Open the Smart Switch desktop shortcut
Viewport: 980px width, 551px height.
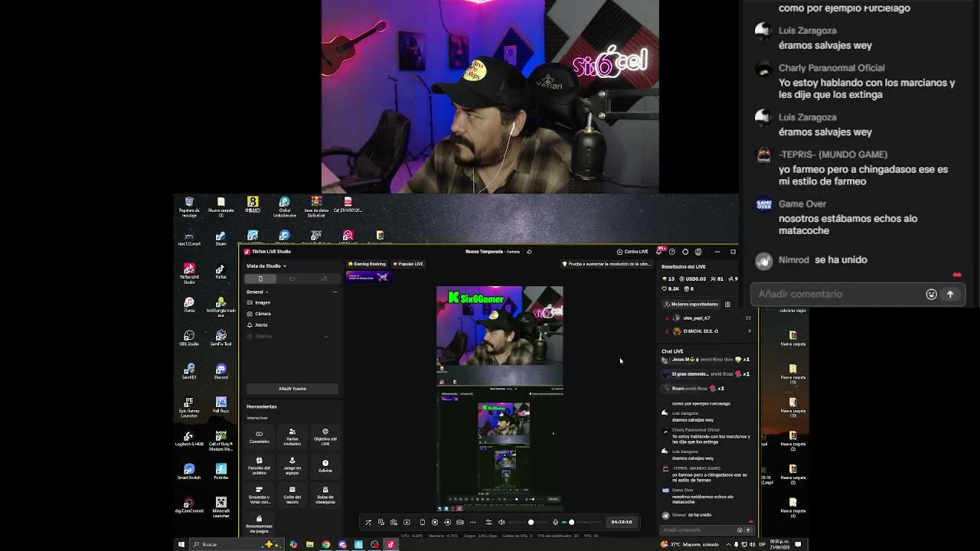tap(189, 471)
